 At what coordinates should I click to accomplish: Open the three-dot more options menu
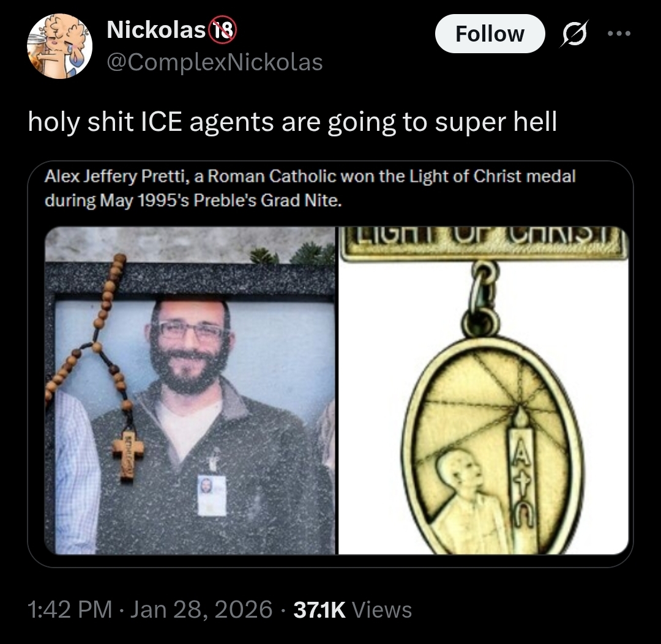point(619,34)
